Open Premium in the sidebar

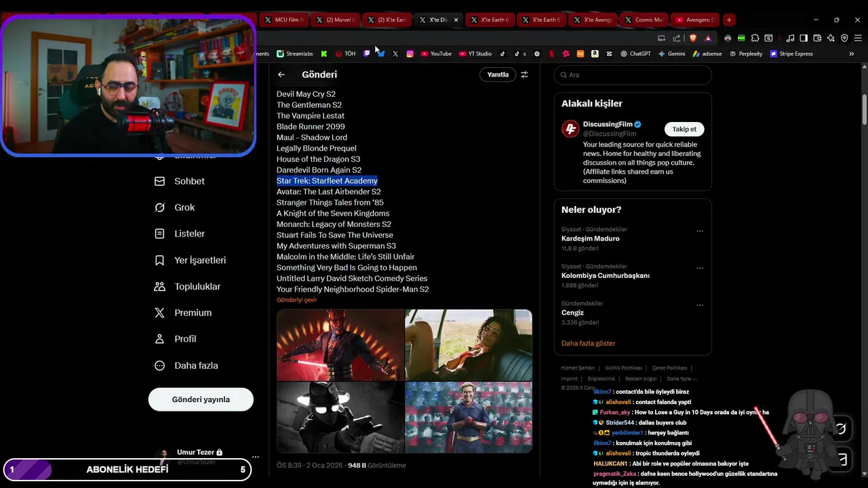pos(183,312)
